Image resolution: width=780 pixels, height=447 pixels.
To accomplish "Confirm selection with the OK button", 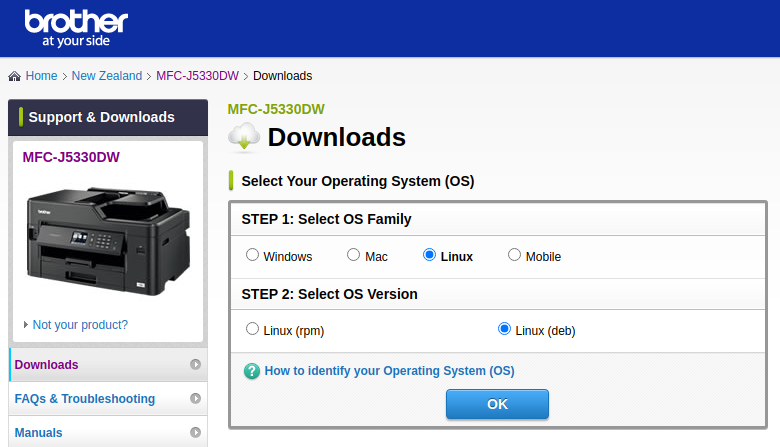I will coord(497,404).
